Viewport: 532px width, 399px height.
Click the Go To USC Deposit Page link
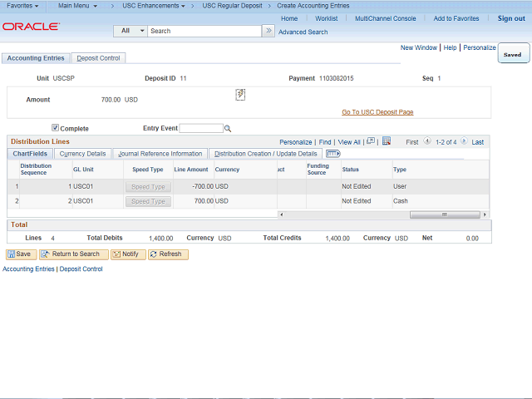377,112
